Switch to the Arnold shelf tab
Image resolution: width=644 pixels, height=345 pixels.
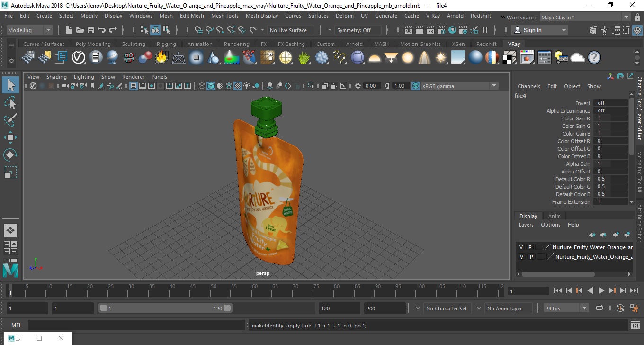pyautogui.click(x=354, y=44)
